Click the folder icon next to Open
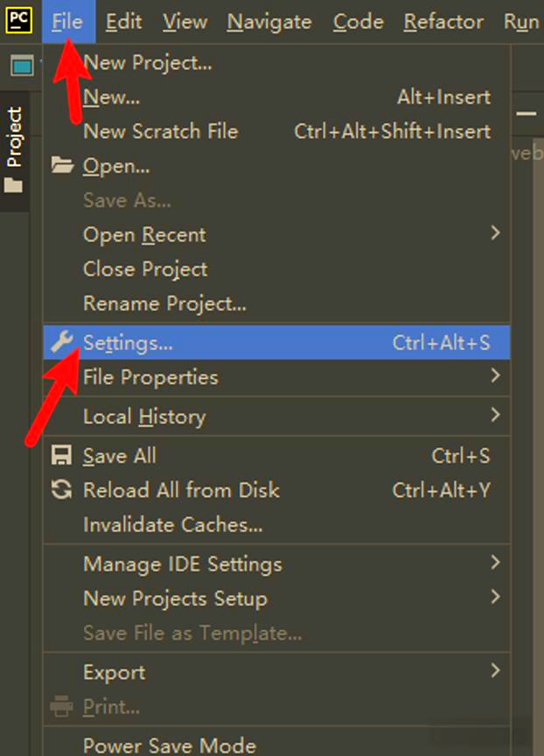544x756 pixels. coord(61,165)
